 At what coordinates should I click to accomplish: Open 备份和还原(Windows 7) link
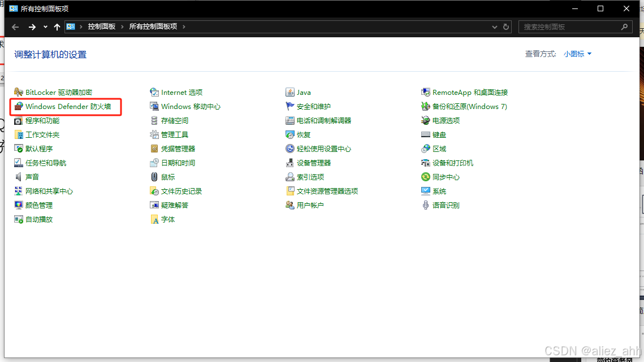pyautogui.click(x=470, y=106)
